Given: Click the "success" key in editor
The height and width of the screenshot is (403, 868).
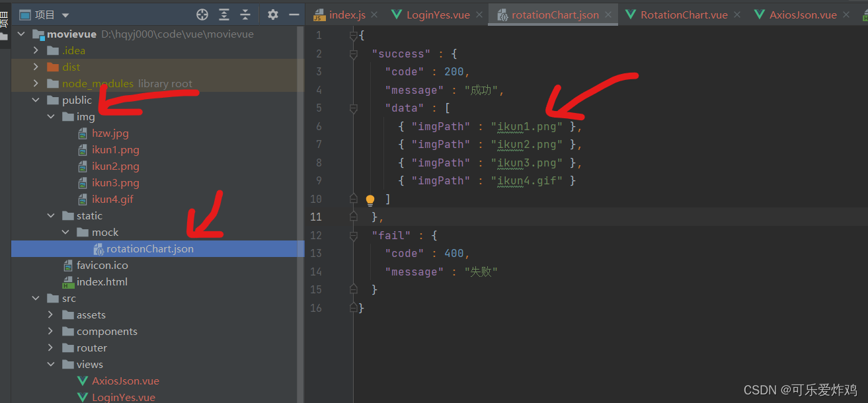Looking at the screenshot, I should point(401,54).
